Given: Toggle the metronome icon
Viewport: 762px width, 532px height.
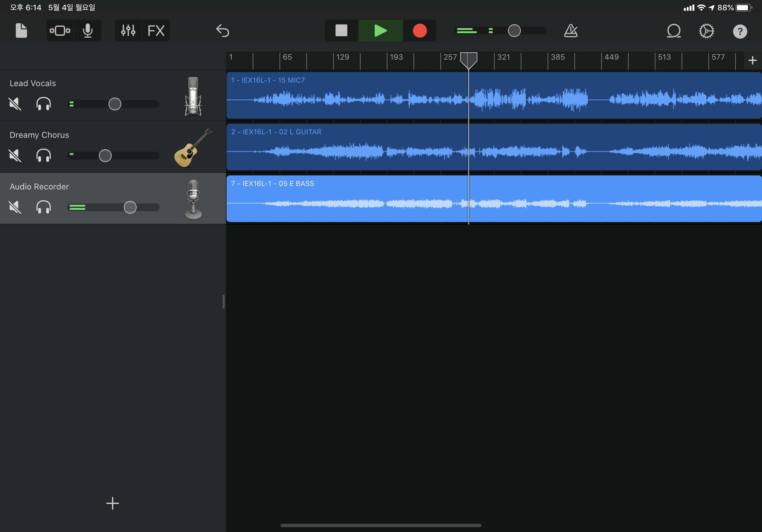Looking at the screenshot, I should point(571,31).
